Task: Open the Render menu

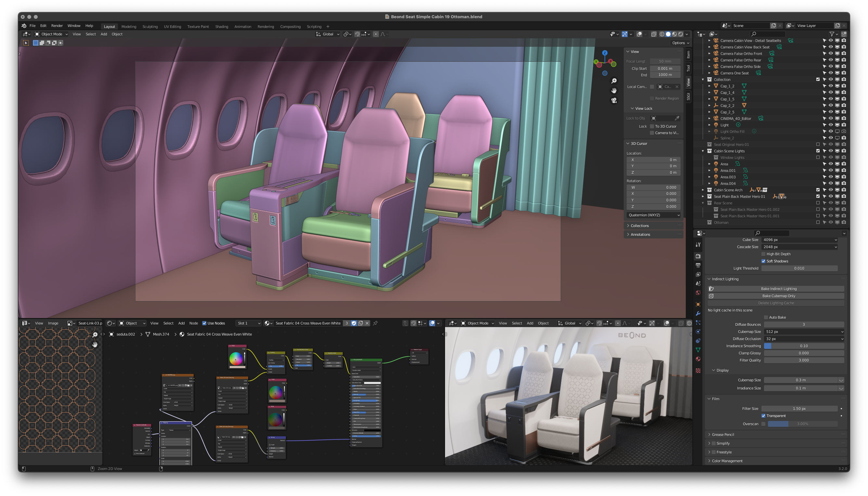Action: point(57,26)
